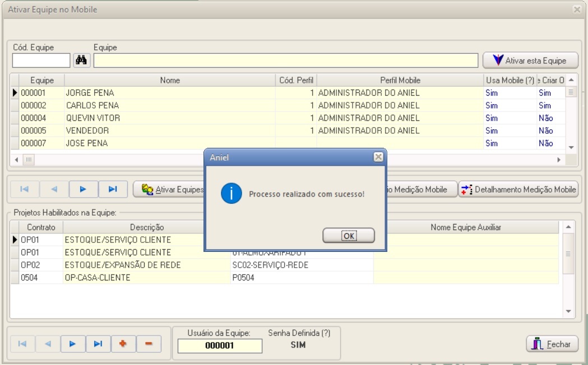Click the horizontal scrollbar right arrow in teams grid

tap(559, 160)
